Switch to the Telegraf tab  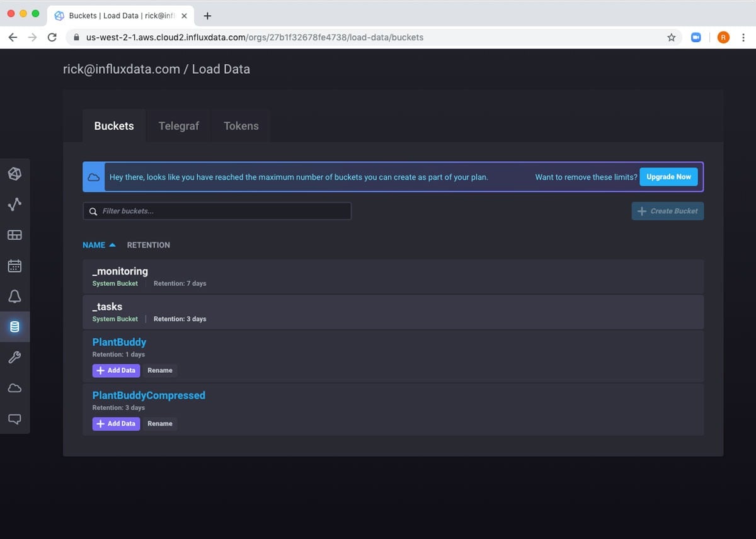pyautogui.click(x=178, y=126)
